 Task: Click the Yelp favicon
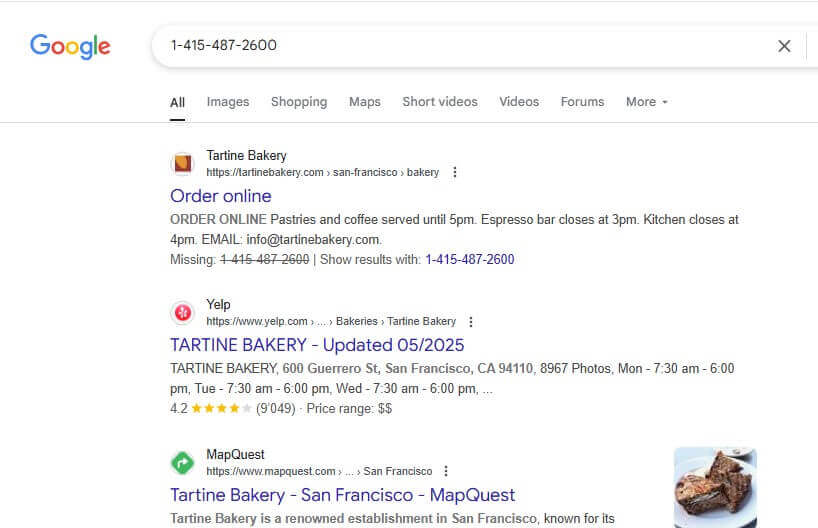(x=183, y=313)
